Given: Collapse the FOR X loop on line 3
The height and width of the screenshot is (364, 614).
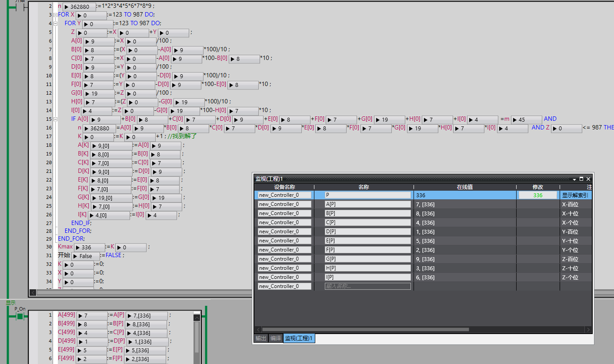Looking at the screenshot, I should [x=55, y=15].
